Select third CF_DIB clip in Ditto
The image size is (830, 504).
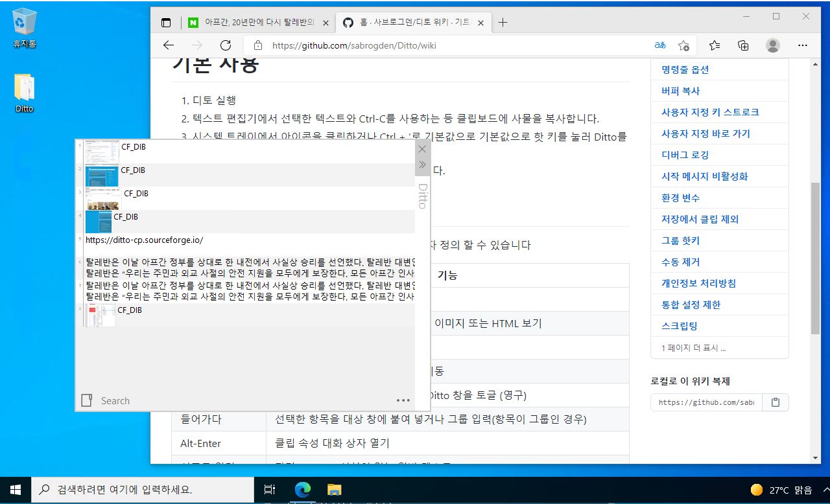(245, 198)
